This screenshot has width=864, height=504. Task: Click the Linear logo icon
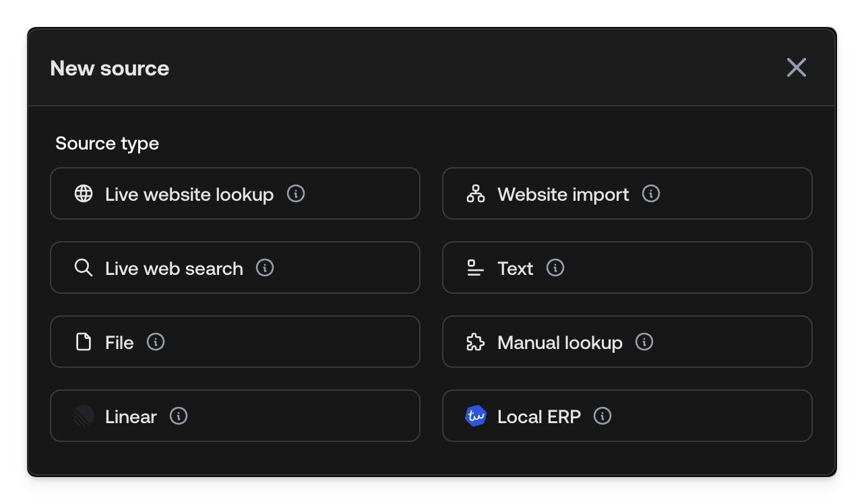84,416
